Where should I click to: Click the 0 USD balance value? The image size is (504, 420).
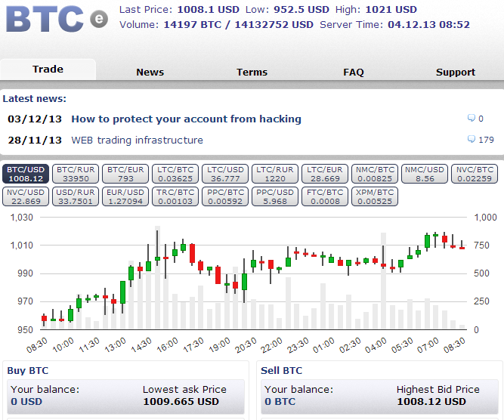26,402
